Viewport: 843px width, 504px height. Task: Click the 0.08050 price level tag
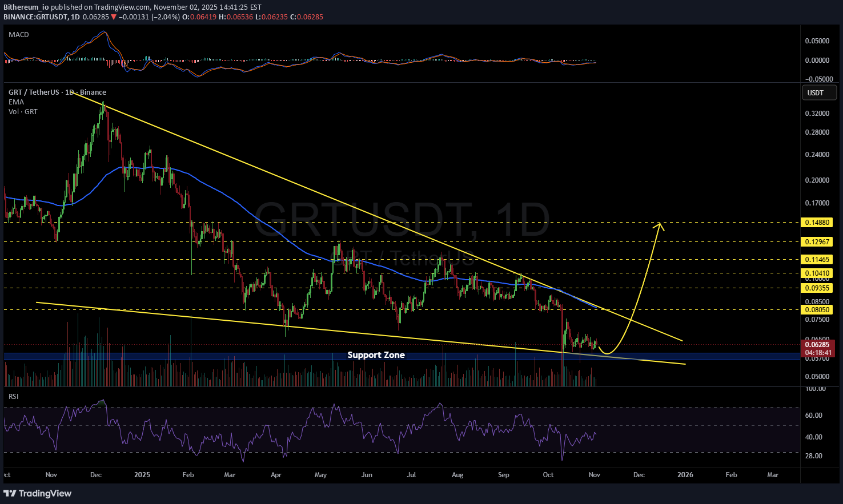(817, 310)
